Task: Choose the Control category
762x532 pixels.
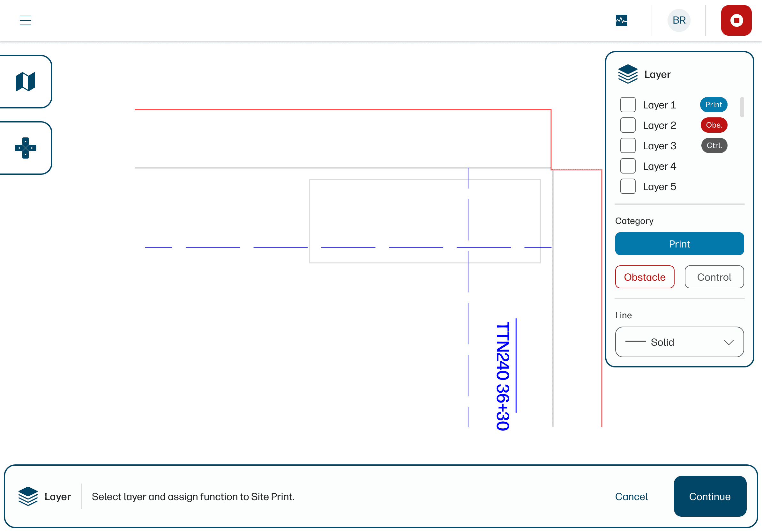Action: pos(714,277)
